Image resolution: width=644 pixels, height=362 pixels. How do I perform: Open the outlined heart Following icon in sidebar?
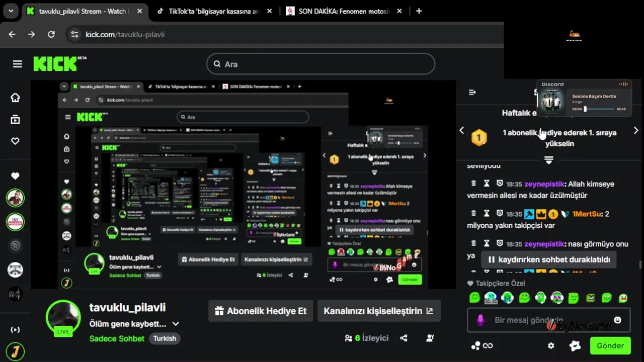click(x=16, y=141)
